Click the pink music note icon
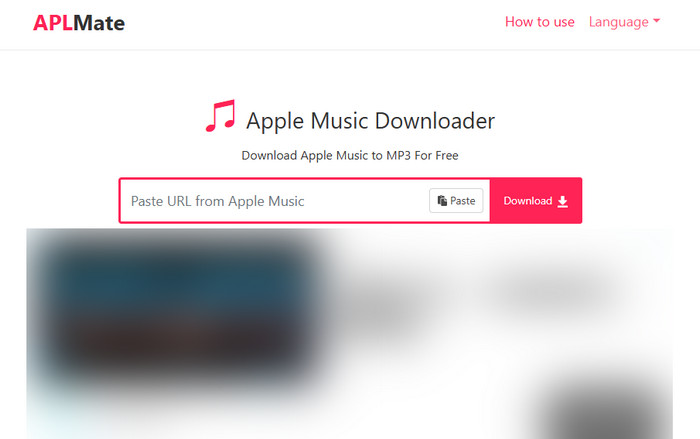700x439 pixels. pos(220,116)
